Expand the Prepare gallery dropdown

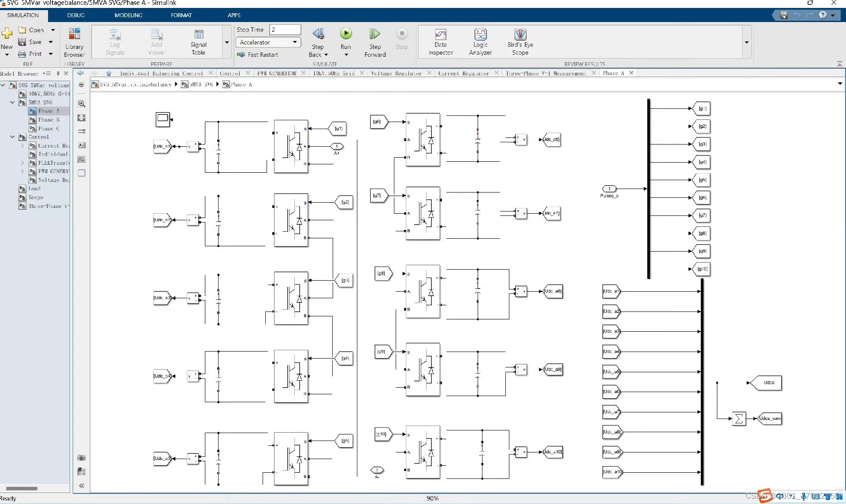click(x=227, y=42)
